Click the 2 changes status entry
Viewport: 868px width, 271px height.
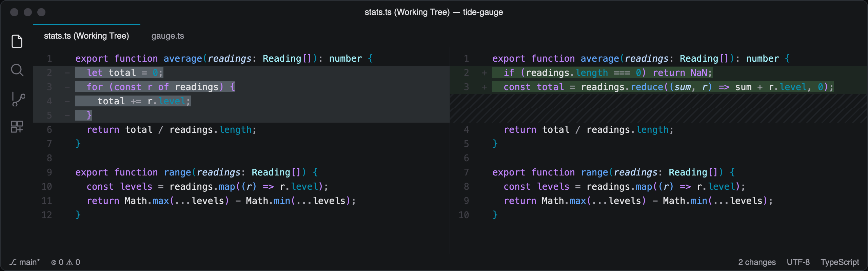click(757, 262)
